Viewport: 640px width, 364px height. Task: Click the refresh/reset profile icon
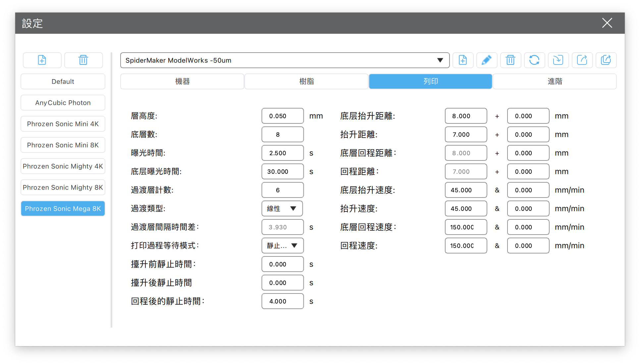click(x=534, y=60)
